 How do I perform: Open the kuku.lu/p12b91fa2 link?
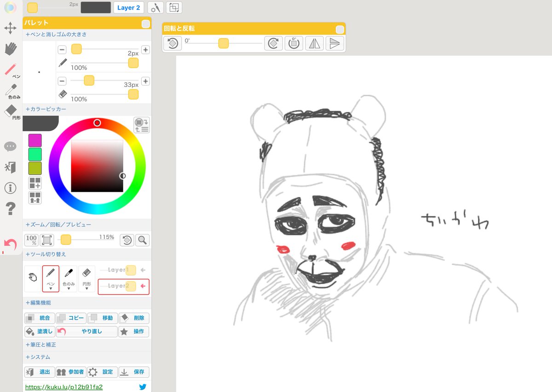tap(63, 387)
